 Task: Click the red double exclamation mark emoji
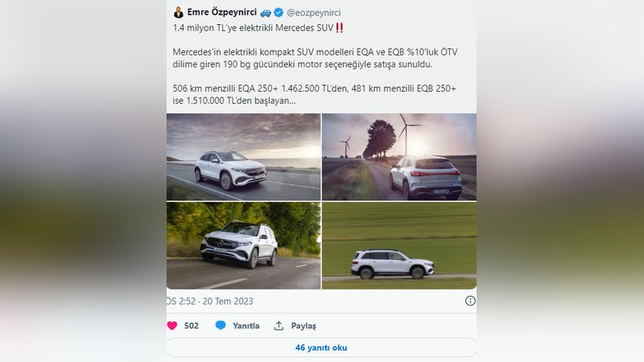pyautogui.click(x=339, y=28)
